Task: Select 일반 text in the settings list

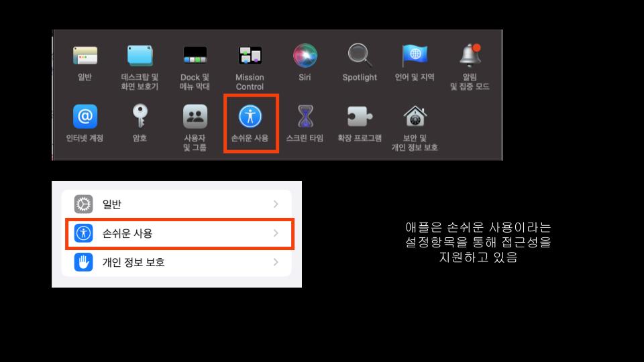Action: point(112,204)
